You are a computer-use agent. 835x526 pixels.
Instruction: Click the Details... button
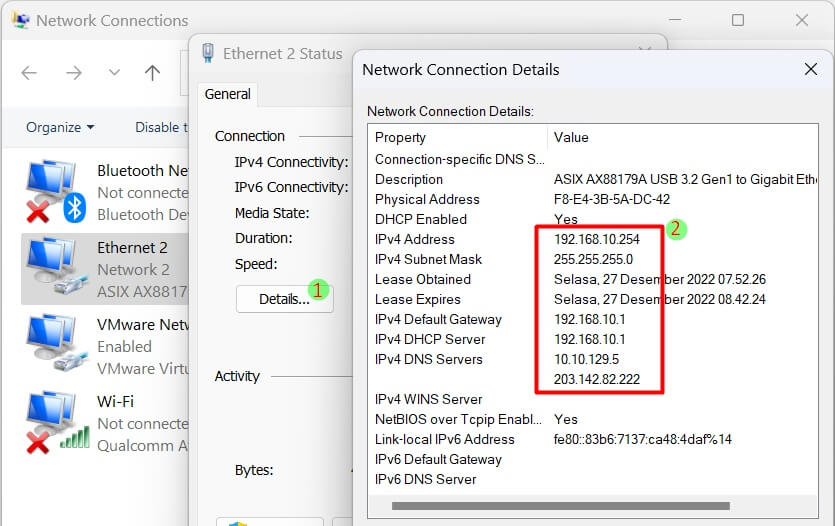coord(284,299)
